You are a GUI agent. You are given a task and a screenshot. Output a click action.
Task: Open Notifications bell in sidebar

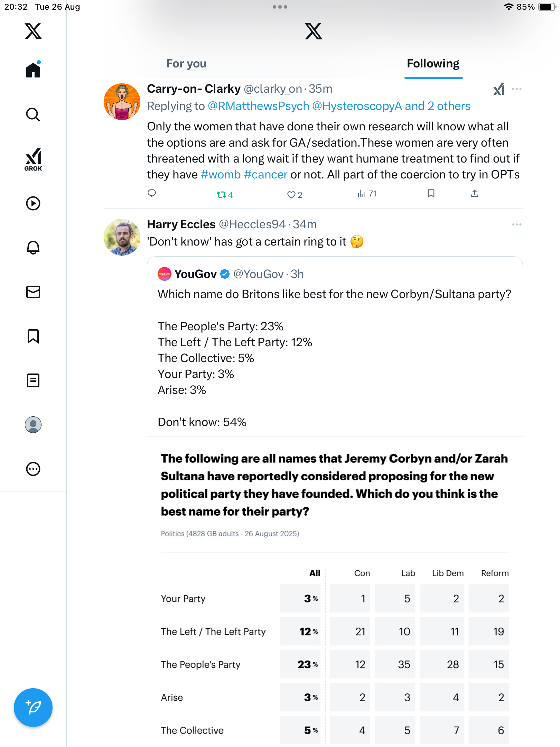pyautogui.click(x=33, y=248)
